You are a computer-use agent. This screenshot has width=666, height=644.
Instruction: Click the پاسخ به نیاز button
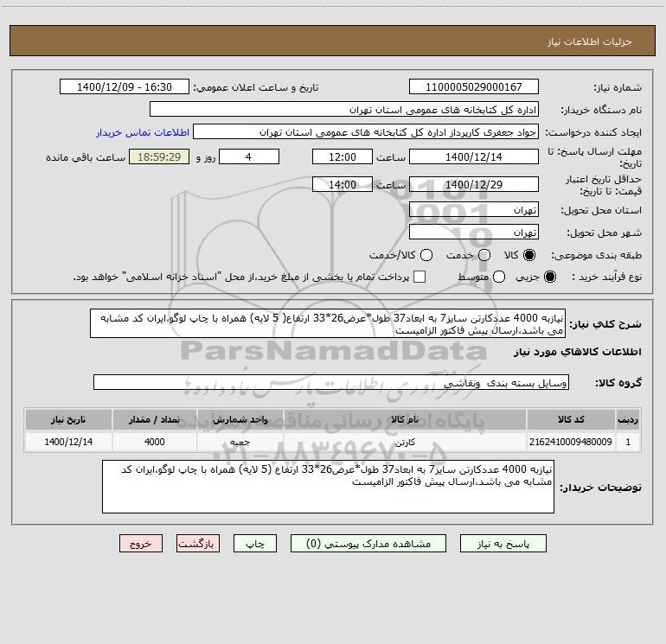point(503,544)
